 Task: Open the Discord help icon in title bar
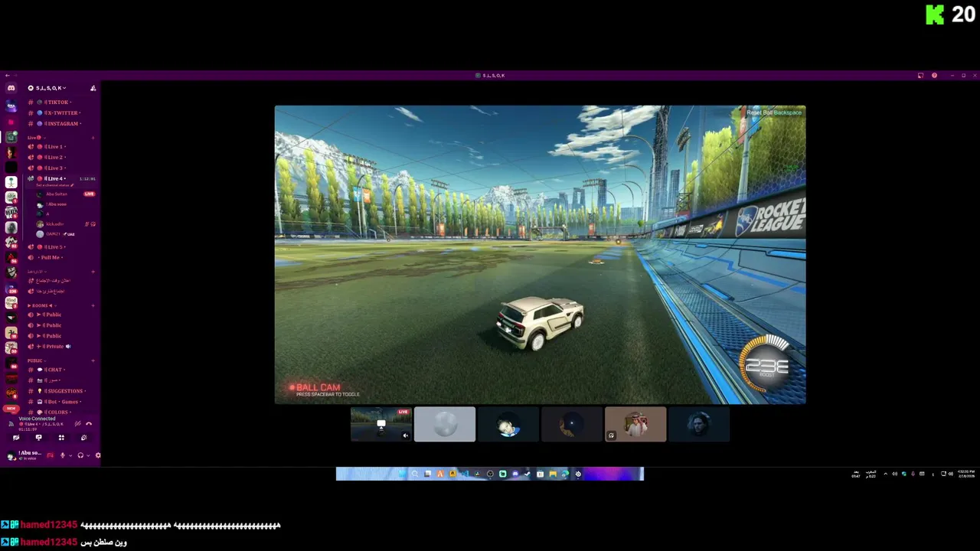click(x=934, y=76)
